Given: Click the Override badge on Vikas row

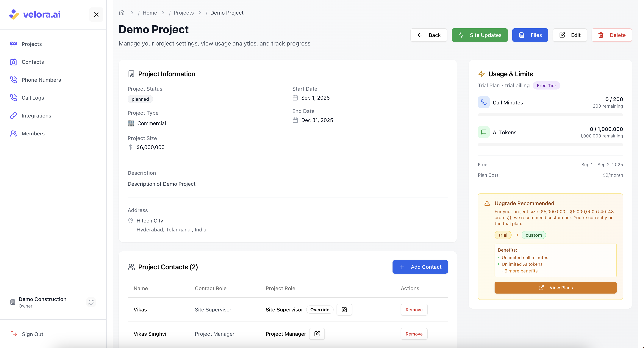Looking at the screenshot, I should point(320,310).
